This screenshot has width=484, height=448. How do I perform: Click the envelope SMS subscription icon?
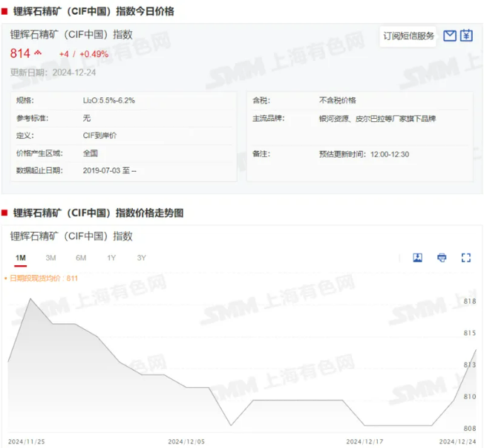[x=449, y=36]
